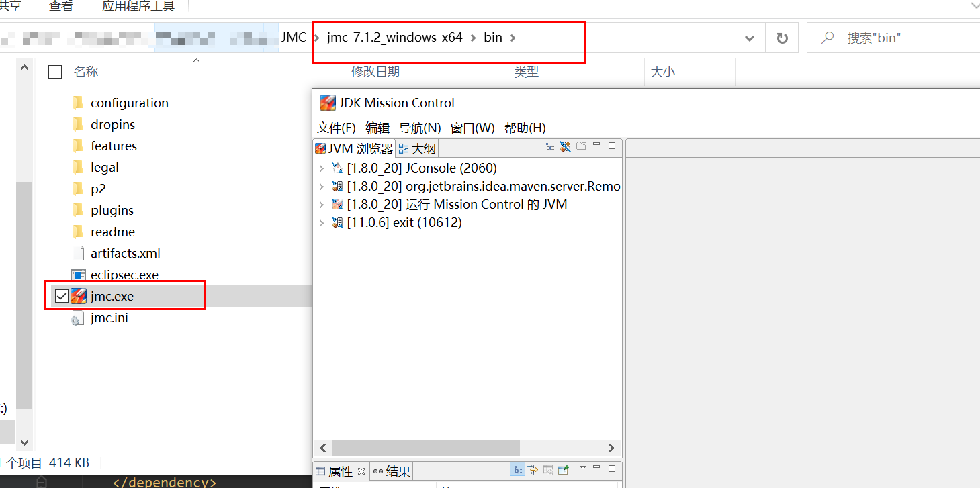Uncheck the jmc.exe checkbox
This screenshot has width=980, height=488.
click(61, 296)
